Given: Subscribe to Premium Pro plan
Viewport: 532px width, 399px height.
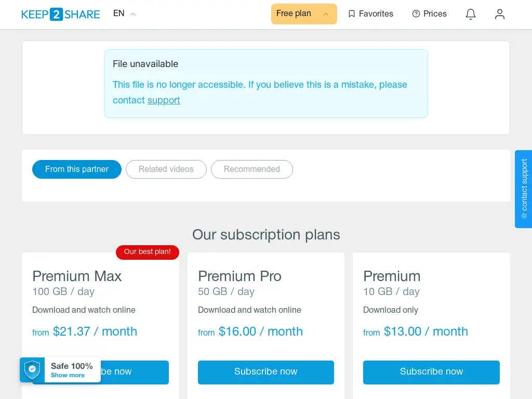Looking at the screenshot, I should pyautogui.click(x=265, y=372).
